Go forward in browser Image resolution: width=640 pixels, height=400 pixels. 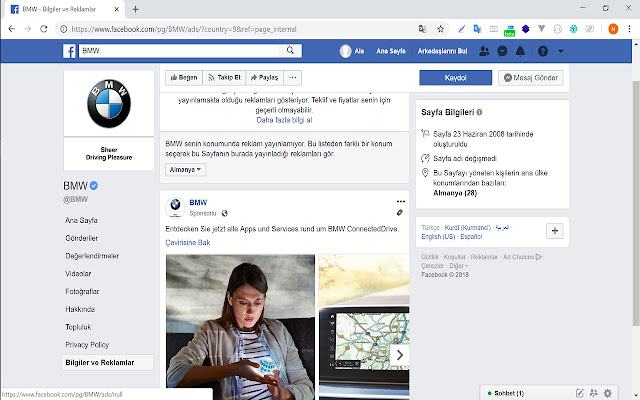click(x=27, y=29)
